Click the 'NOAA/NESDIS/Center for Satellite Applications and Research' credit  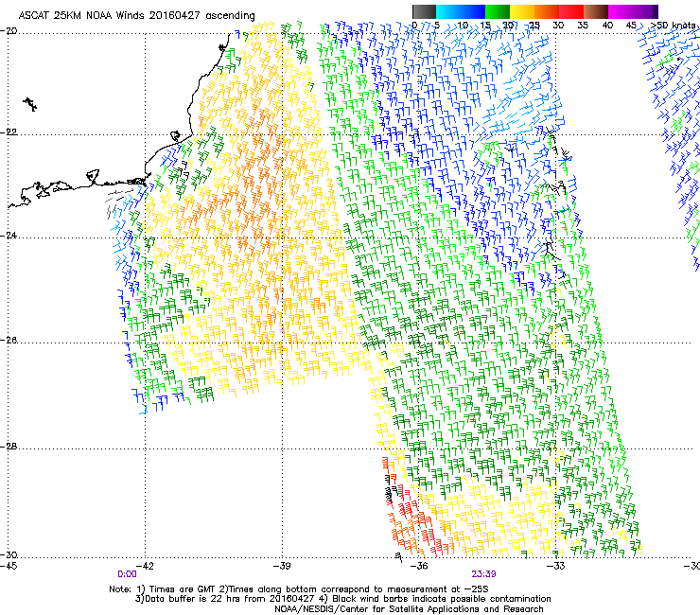point(409,609)
